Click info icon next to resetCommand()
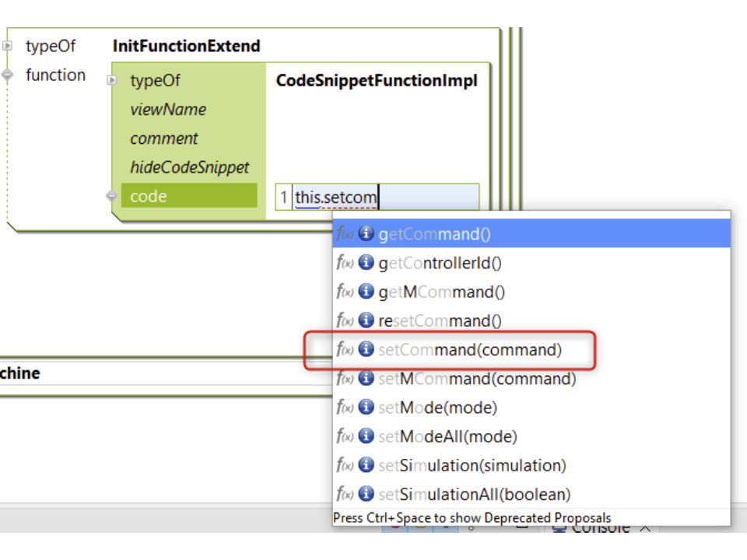This screenshot has height=560, width=747. point(366,320)
